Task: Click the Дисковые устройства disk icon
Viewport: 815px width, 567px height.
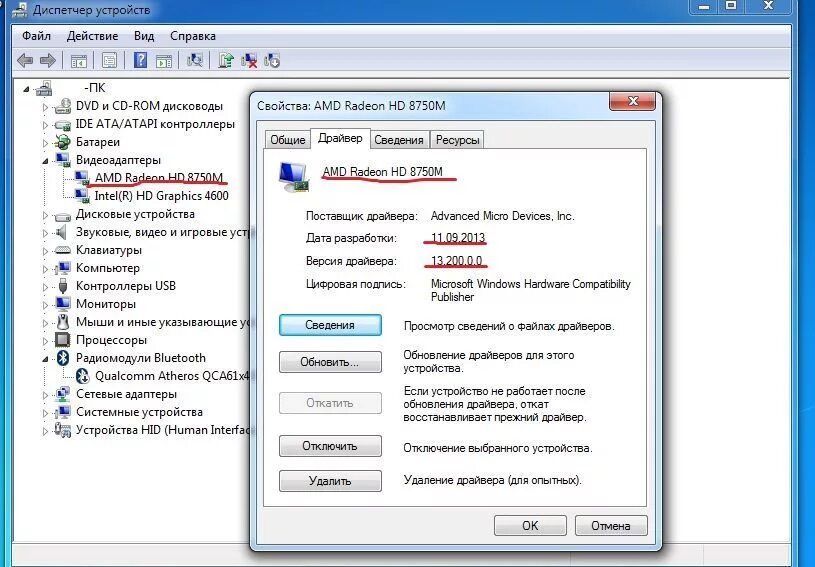Action: click(63, 215)
